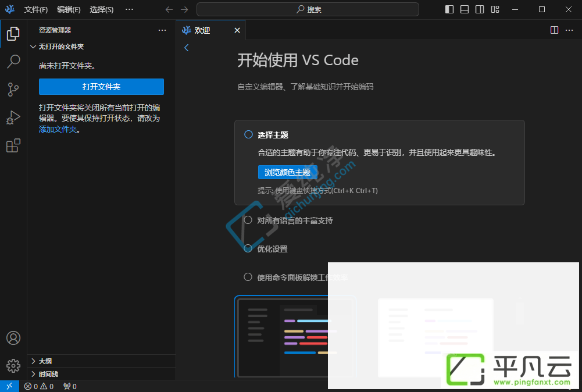
Task: Split the editor to the right
Action: click(x=554, y=30)
